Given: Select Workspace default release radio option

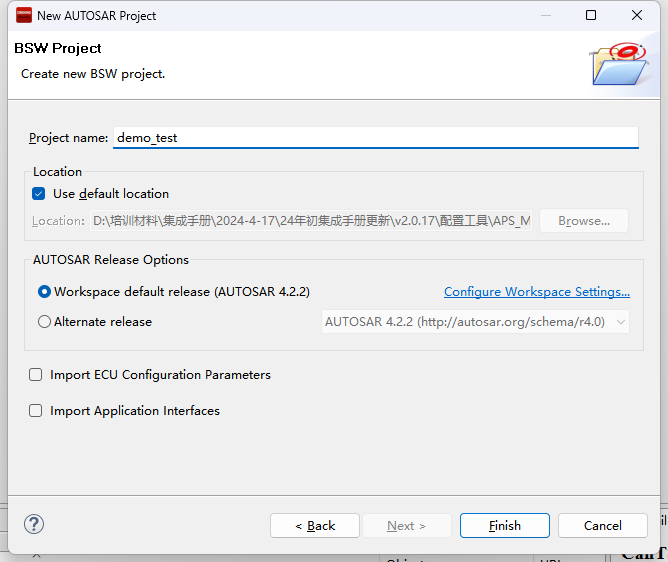Looking at the screenshot, I should coord(44,292).
